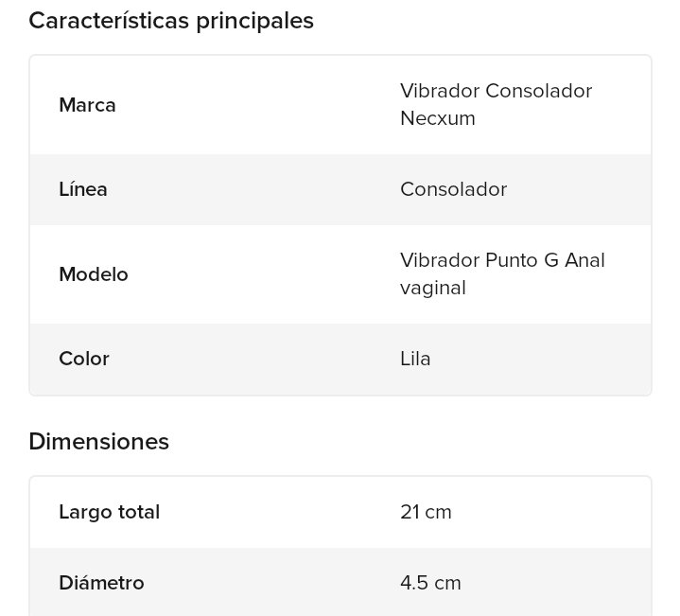The image size is (680, 616).
Task: Click the word principales in the top heading
Action: (255, 22)
